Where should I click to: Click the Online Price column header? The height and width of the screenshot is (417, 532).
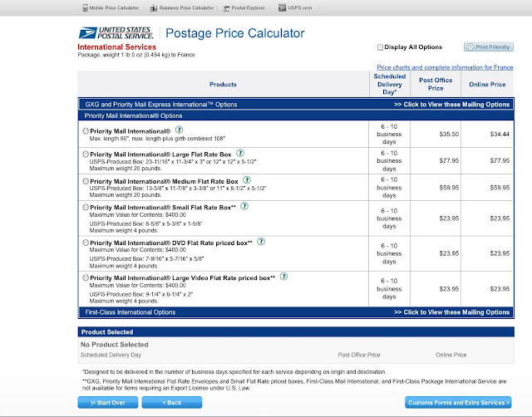click(487, 84)
